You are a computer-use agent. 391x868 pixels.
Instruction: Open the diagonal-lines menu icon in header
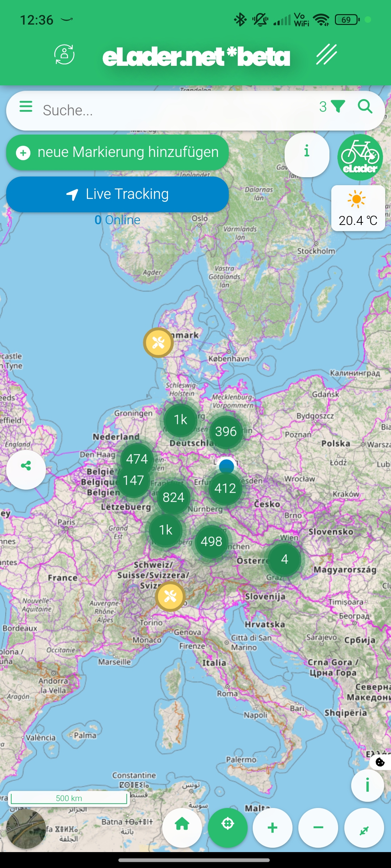coord(327,55)
